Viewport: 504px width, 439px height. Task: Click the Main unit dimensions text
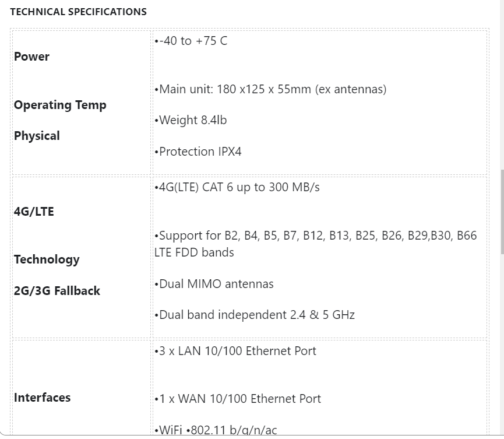pos(270,89)
